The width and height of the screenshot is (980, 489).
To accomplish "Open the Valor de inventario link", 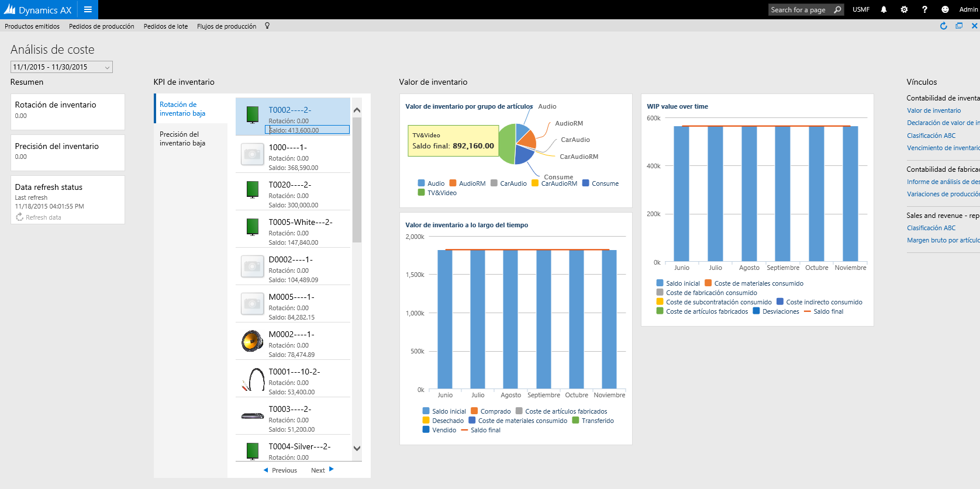I will pyautogui.click(x=933, y=110).
